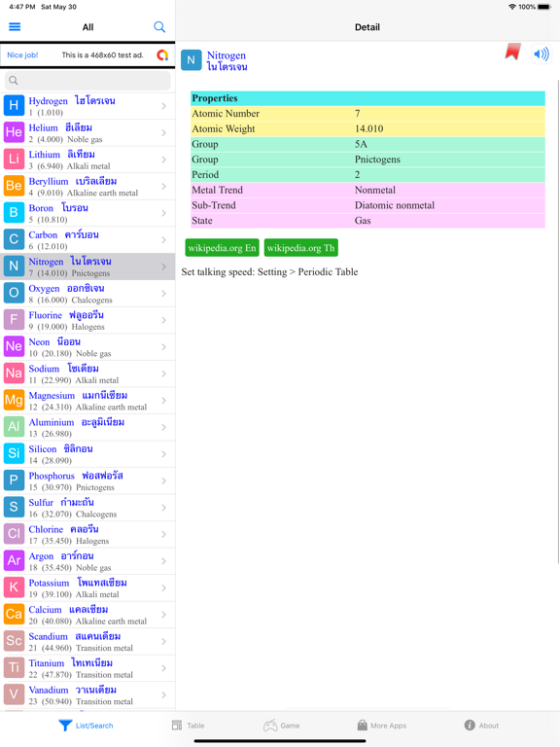560x747 pixels.
Task: Click the Pnictogens group value cell
Action: [377, 160]
